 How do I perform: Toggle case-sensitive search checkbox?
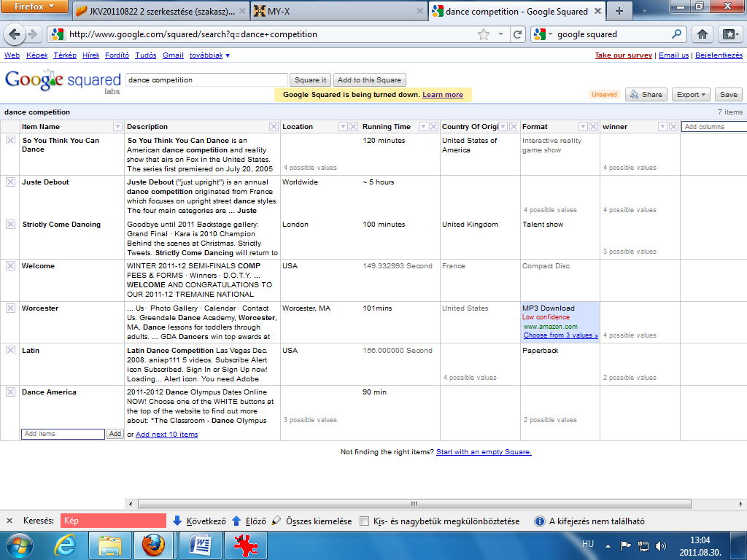pyautogui.click(x=365, y=521)
